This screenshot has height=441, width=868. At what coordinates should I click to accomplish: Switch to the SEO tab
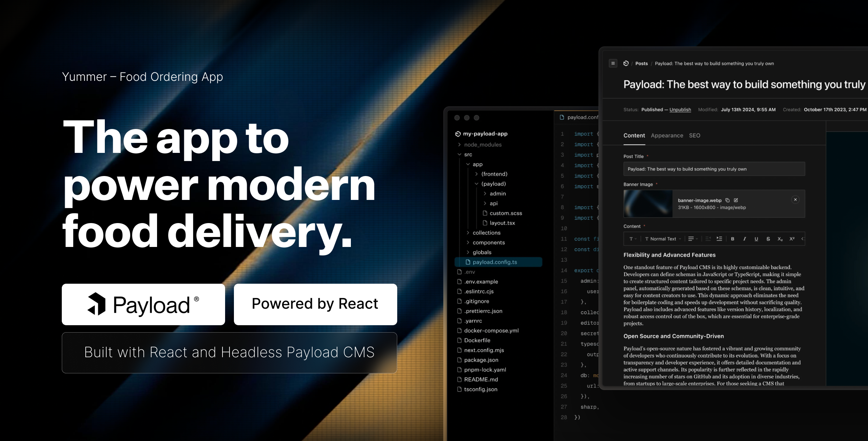tap(695, 135)
